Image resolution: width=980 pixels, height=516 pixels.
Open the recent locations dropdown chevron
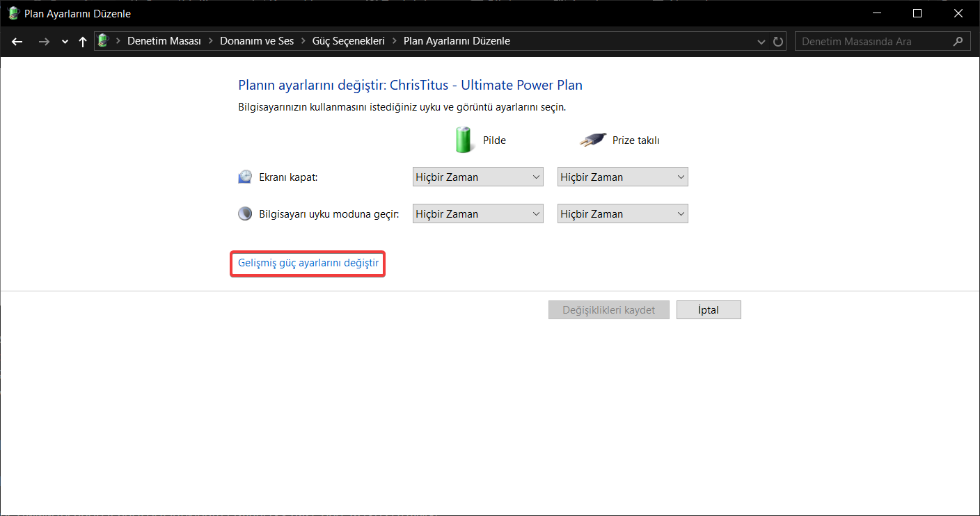click(65, 42)
